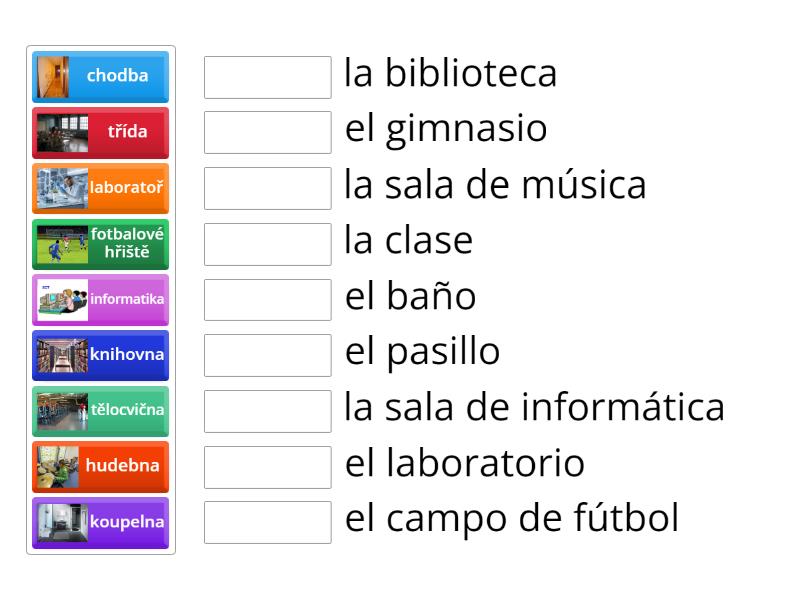Click the el gimnasio text label
Image resolution: width=800 pixels, height=600 pixels.
445,129
